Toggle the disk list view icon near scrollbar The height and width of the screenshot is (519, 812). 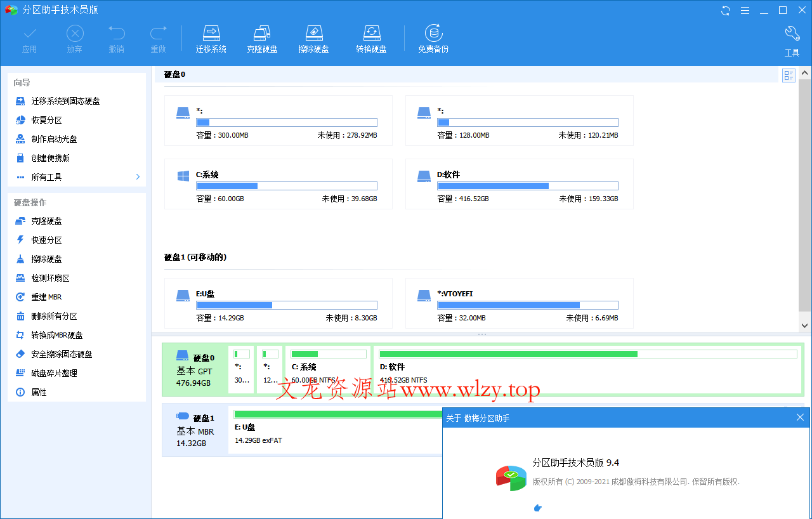click(789, 75)
